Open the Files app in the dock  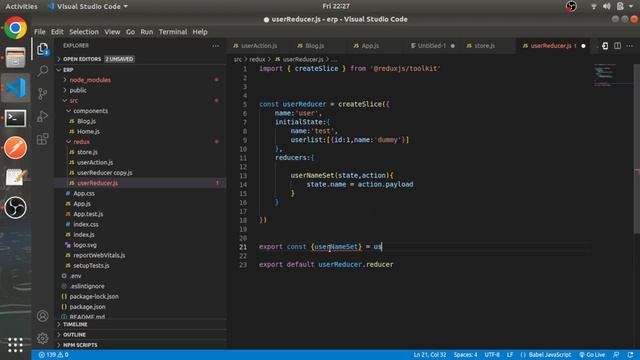coord(16,58)
